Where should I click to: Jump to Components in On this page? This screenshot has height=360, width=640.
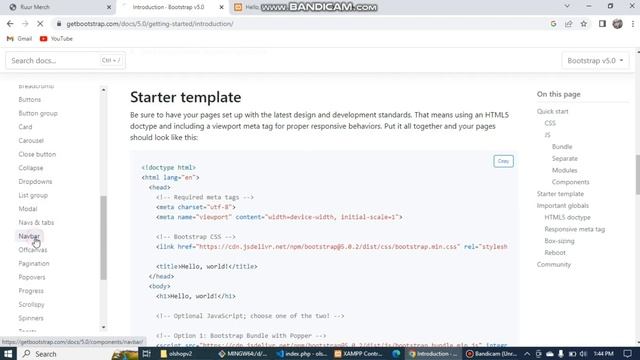click(571, 182)
